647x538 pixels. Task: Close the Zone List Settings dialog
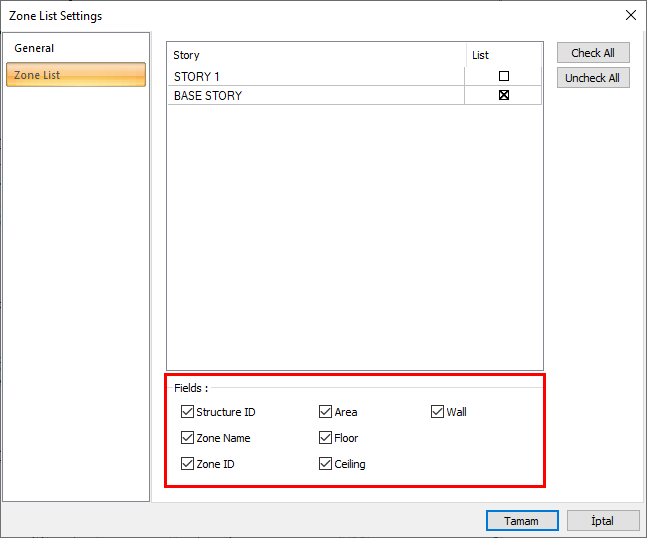pos(630,15)
